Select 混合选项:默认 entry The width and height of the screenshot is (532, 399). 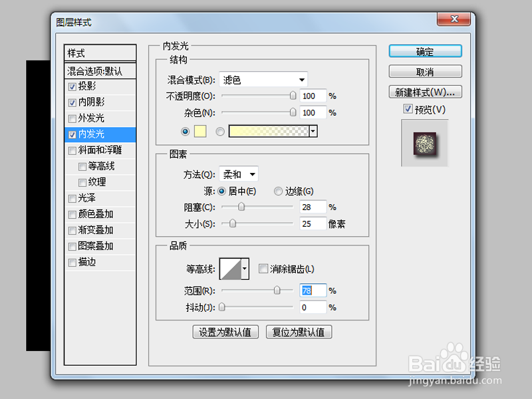pos(100,71)
